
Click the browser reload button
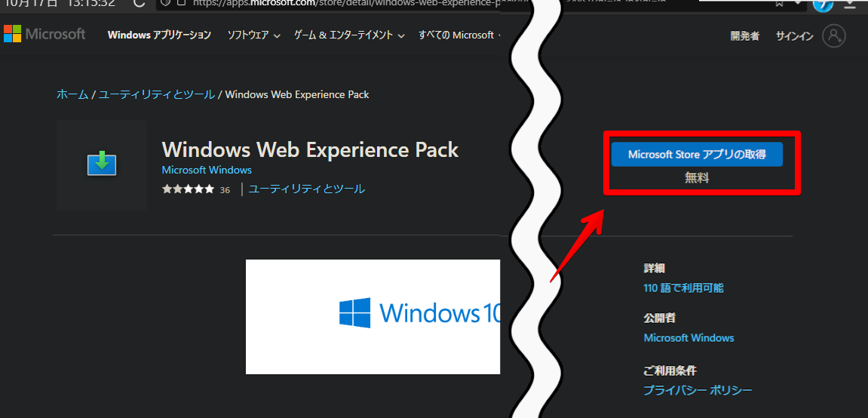pyautogui.click(x=139, y=3)
